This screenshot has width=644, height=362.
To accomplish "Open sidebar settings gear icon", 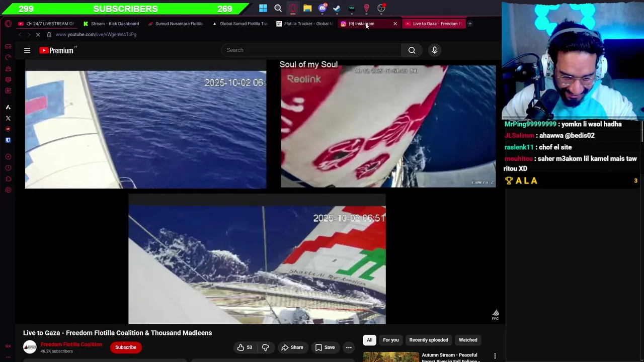I will coord(8,190).
